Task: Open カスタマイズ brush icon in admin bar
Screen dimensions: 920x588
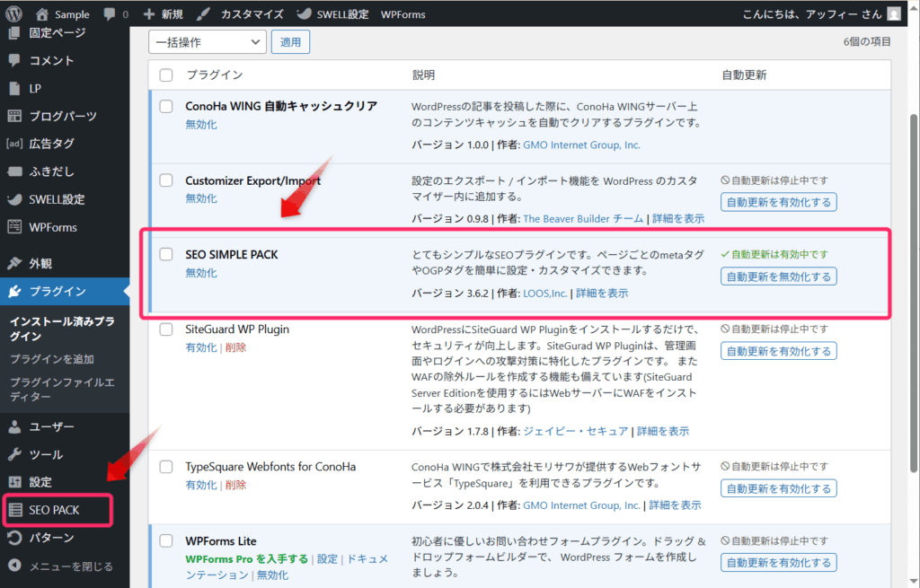Action: pos(203,14)
